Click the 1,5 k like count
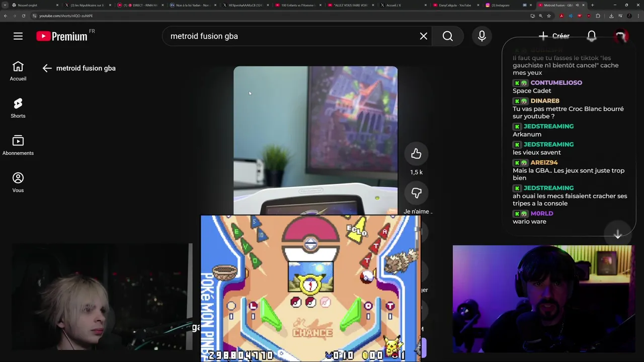The image size is (644, 362). [416, 172]
